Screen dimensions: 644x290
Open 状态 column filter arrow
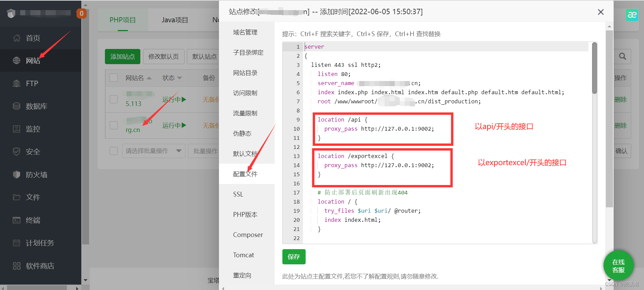pyautogui.click(x=179, y=78)
